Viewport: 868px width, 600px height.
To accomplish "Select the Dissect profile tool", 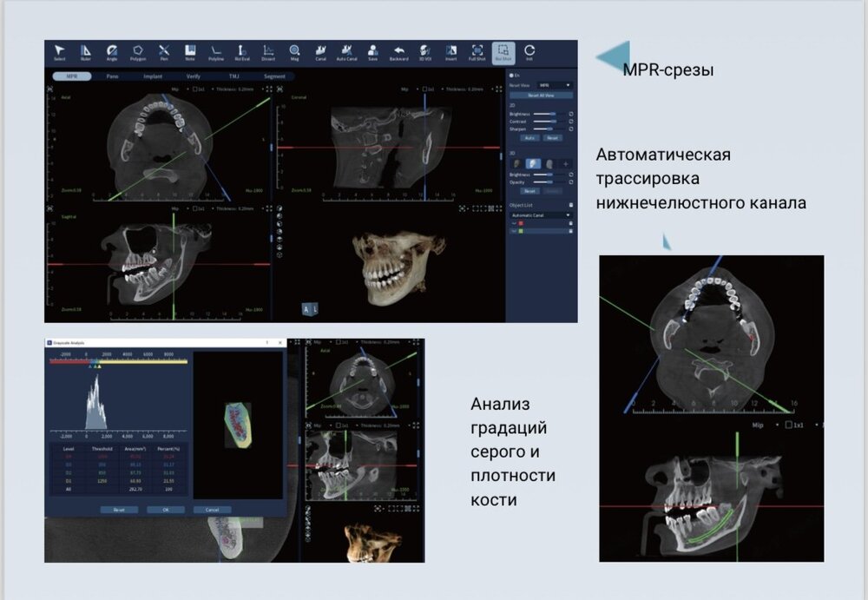I will click(x=268, y=53).
